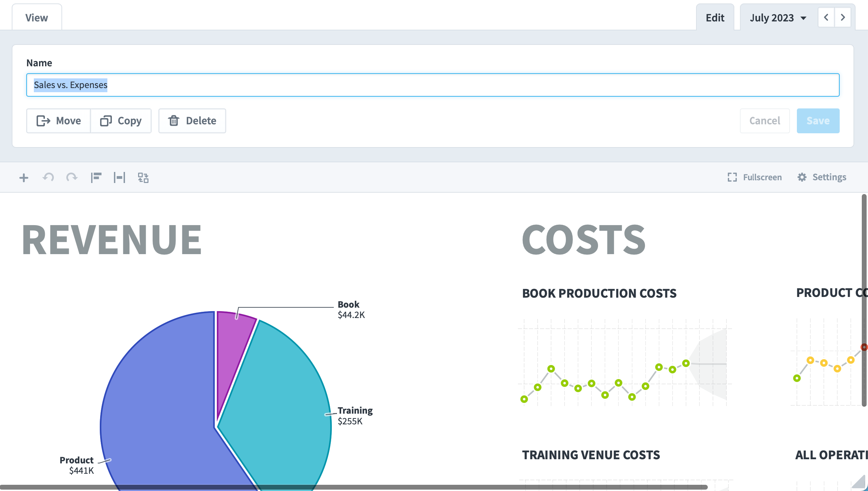Click the Save button
The height and width of the screenshot is (491, 868).
(x=818, y=121)
